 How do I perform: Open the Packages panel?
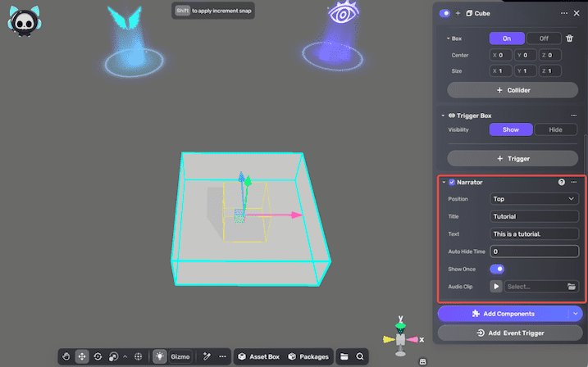point(308,357)
